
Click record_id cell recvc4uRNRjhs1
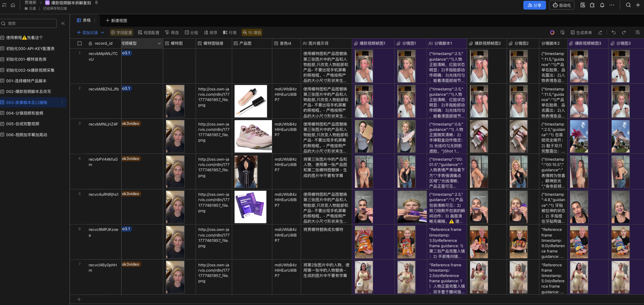click(x=104, y=194)
